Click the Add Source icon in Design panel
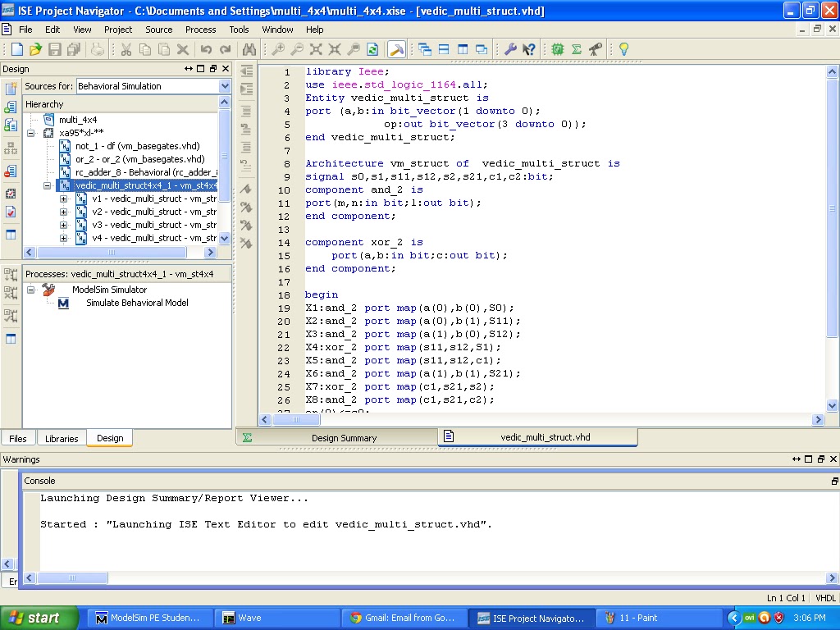Viewport: 840px width, 630px height. (x=10, y=105)
